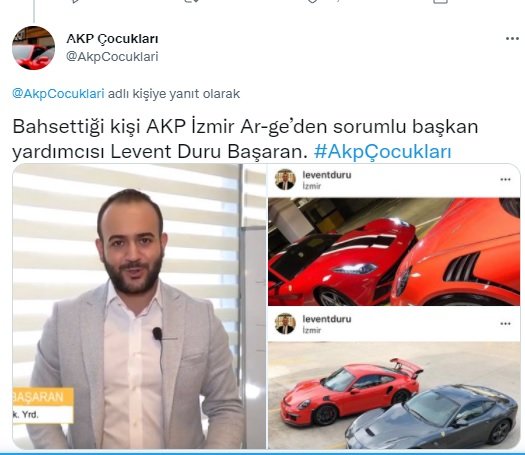Open more options on top leventduru post

pyautogui.click(x=505, y=179)
